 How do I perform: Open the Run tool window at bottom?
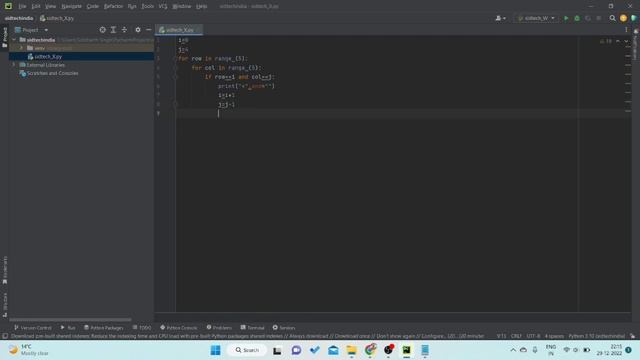tap(68, 328)
